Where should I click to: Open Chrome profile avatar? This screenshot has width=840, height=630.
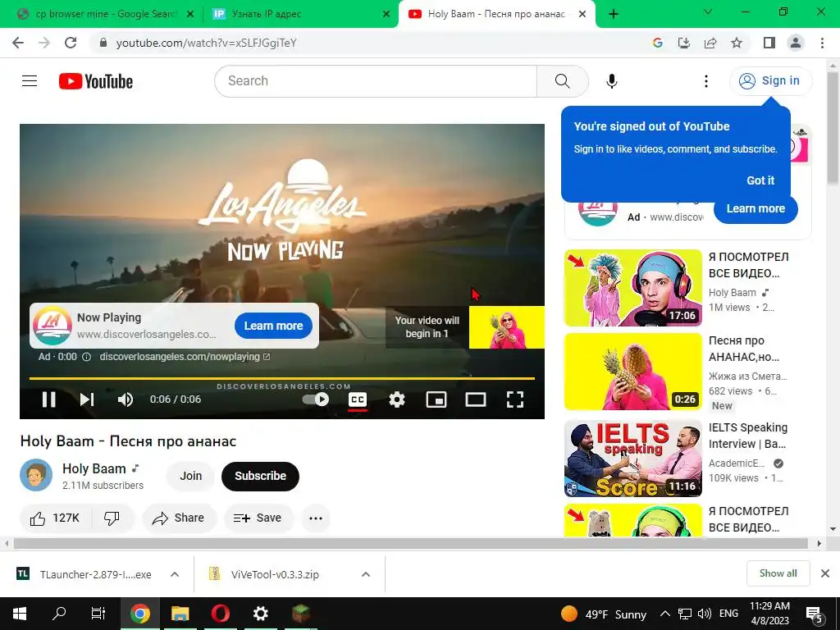[x=796, y=43]
